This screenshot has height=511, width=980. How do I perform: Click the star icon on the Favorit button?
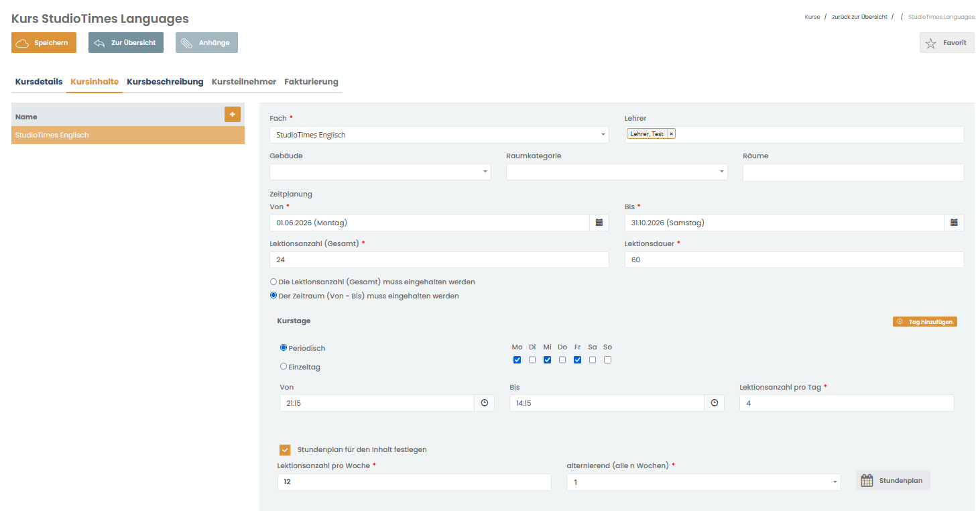pyautogui.click(x=931, y=43)
